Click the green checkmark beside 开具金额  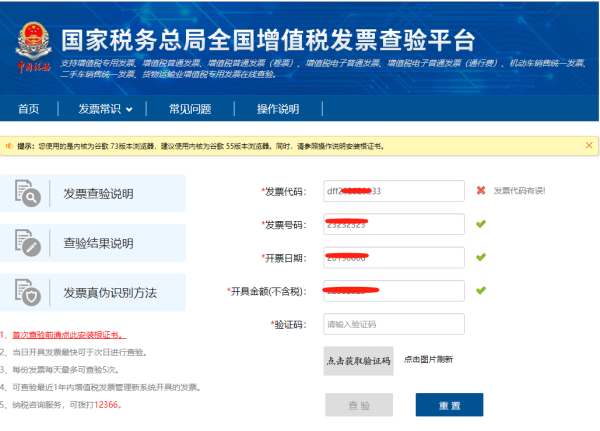click(x=481, y=290)
